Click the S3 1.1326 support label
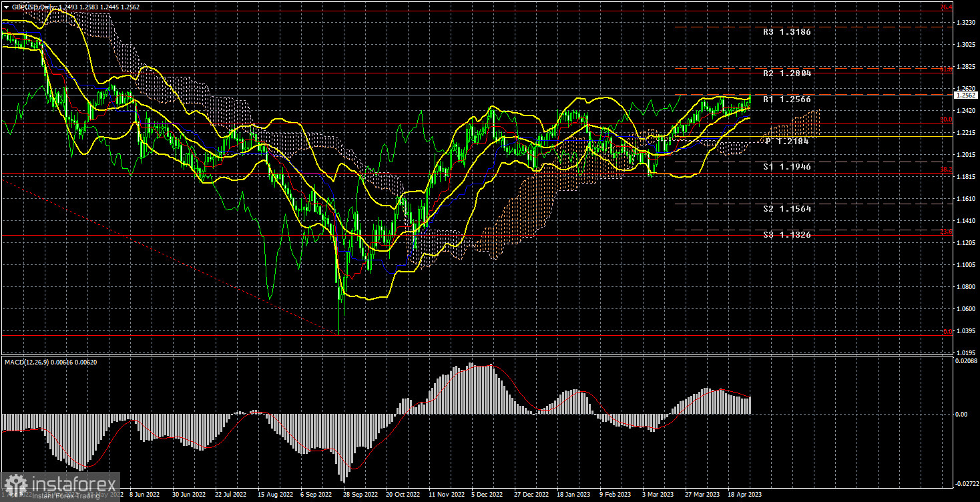Screen dimensions: 980x502 [x=788, y=235]
